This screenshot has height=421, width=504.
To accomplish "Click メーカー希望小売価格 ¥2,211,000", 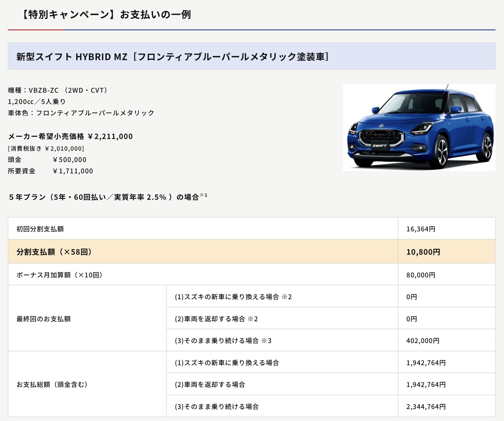I will coord(70,136).
